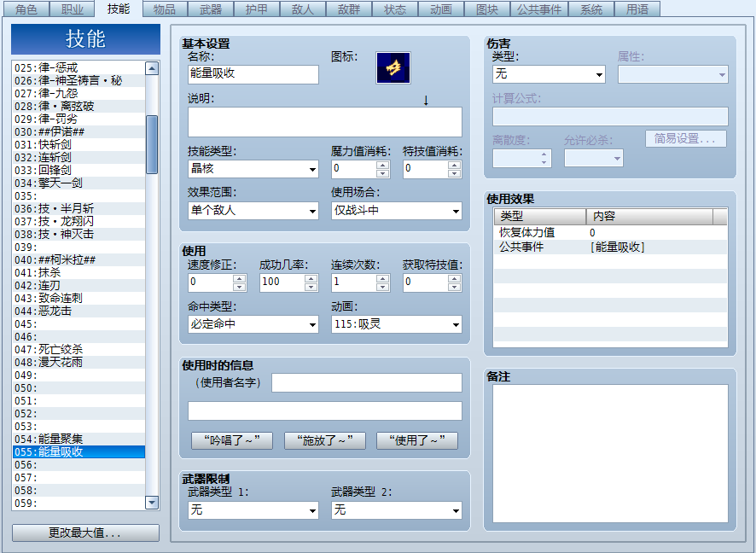Click the 更改最大值... button
This screenshot has height=553, width=756.
pos(85,533)
